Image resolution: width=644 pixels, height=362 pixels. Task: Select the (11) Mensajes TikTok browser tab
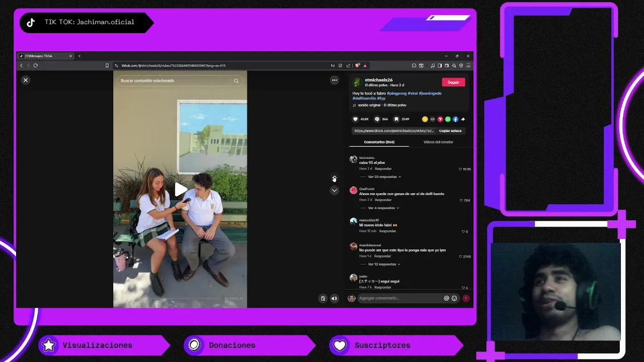point(45,56)
